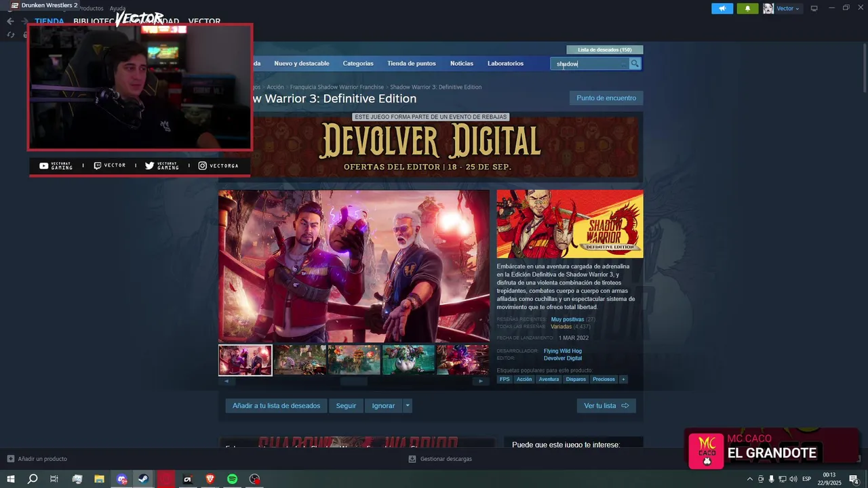Open Spotify from the taskbar

(x=232, y=479)
